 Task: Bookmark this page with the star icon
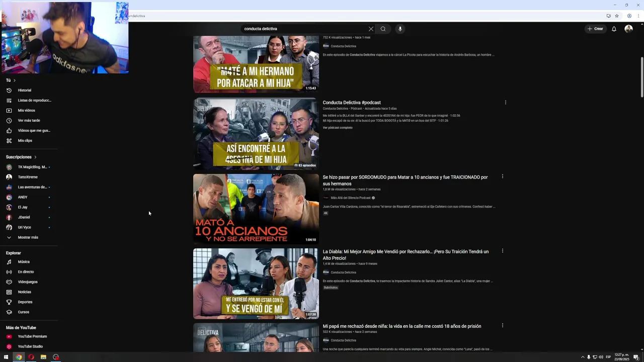[617, 16]
